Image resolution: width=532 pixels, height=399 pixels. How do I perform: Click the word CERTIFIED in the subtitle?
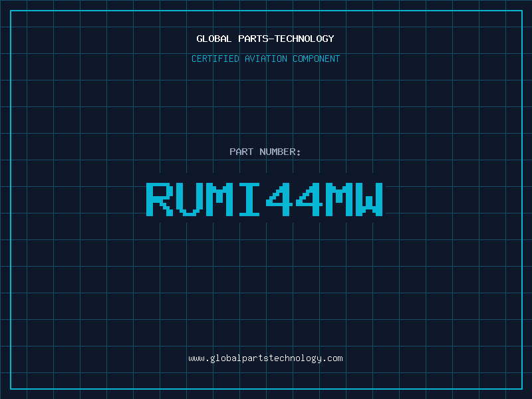pyautogui.click(x=215, y=59)
